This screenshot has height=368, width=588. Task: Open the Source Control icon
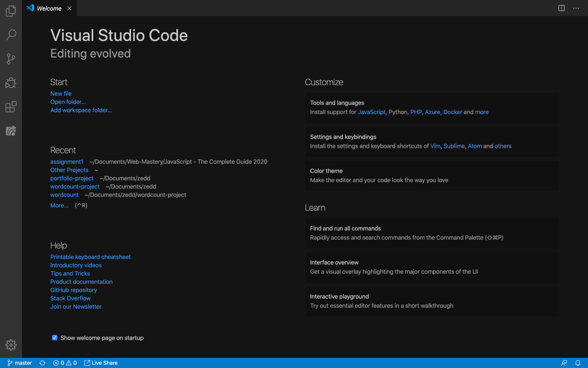click(11, 59)
